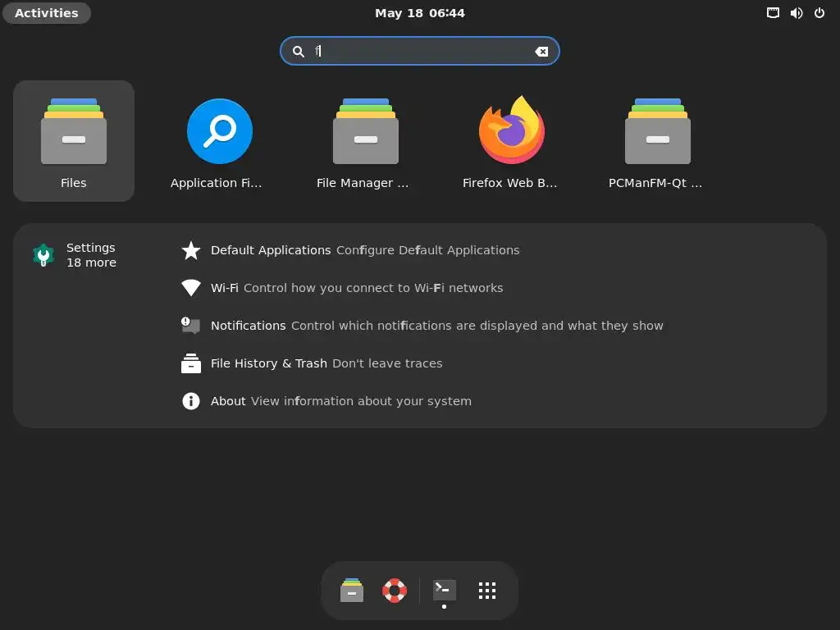
Task: Switch to Terminal in the dock
Action: pos(444,591)
